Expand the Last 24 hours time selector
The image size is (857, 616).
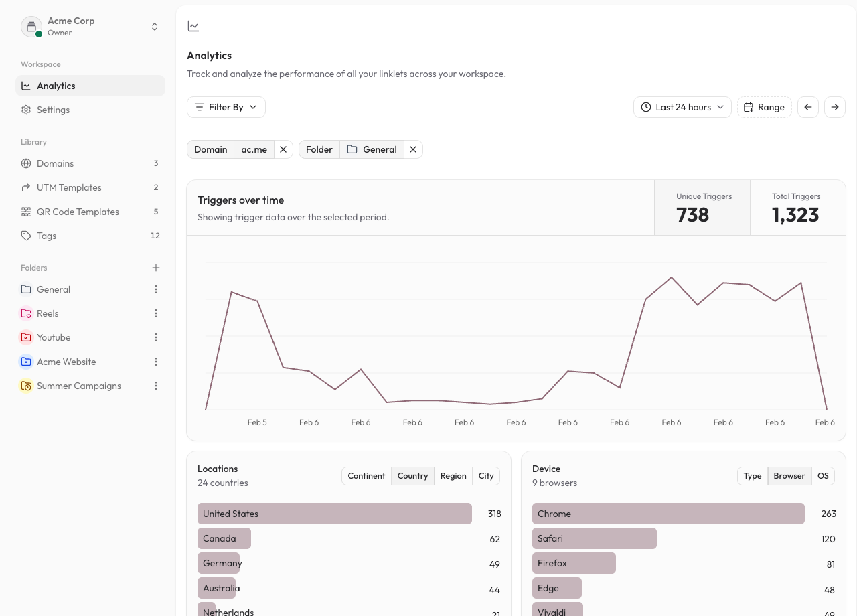(x=682, y=107)
